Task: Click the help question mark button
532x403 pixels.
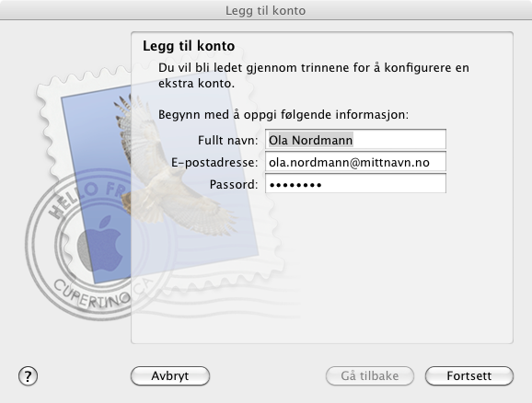Action: click(28, 376)
